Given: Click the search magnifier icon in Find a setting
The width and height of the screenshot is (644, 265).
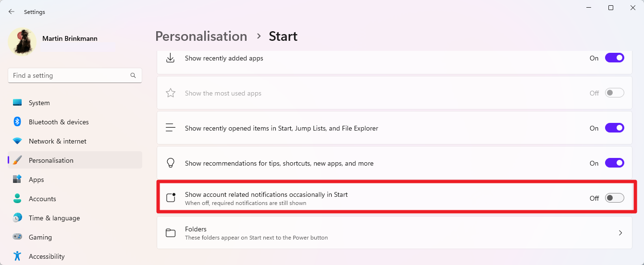Looking at the screenshot, I should [x=133, y=75].
